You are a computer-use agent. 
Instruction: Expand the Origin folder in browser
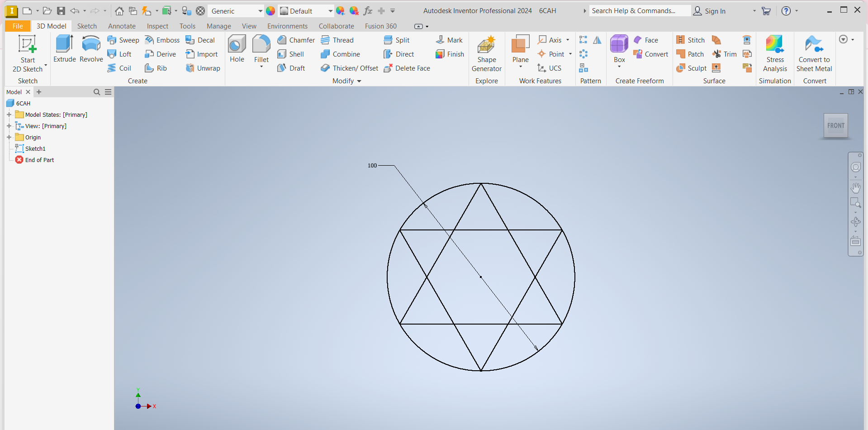(9, 138)
